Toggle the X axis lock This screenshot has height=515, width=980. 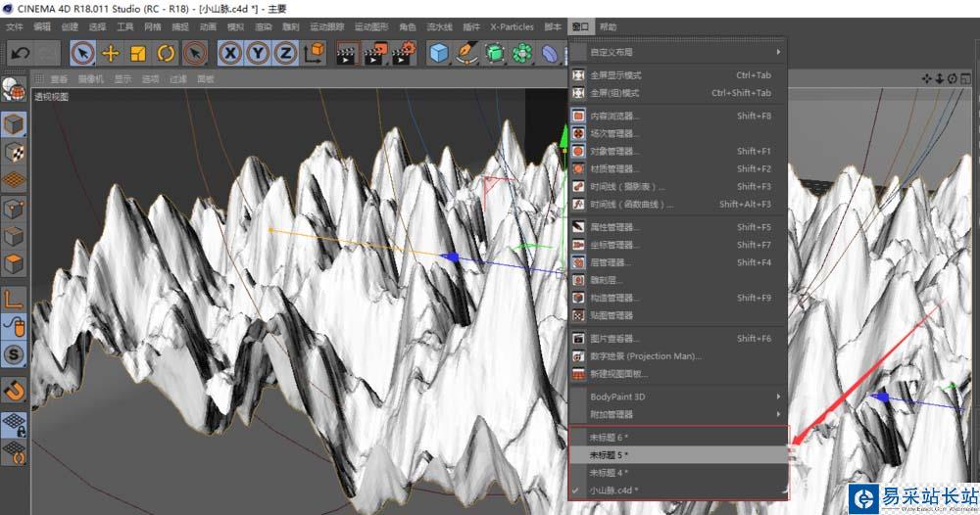tap(230, 53)
